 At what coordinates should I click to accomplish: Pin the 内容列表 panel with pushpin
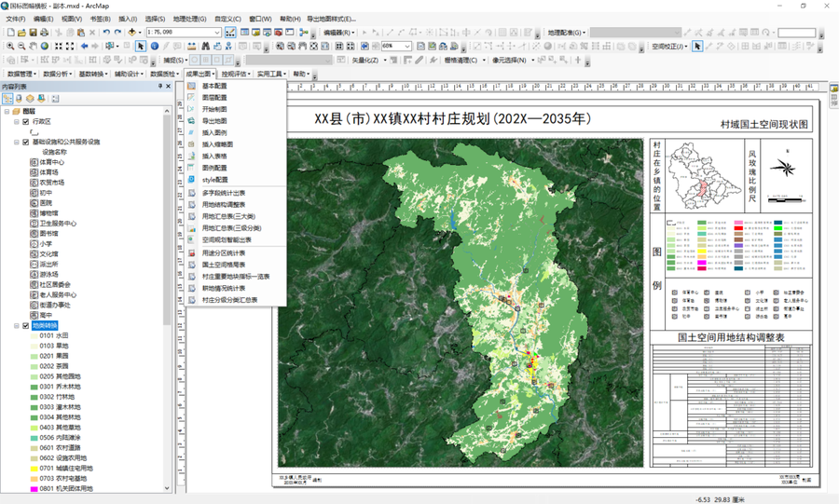pyautogui.click(x=160, y=86)
